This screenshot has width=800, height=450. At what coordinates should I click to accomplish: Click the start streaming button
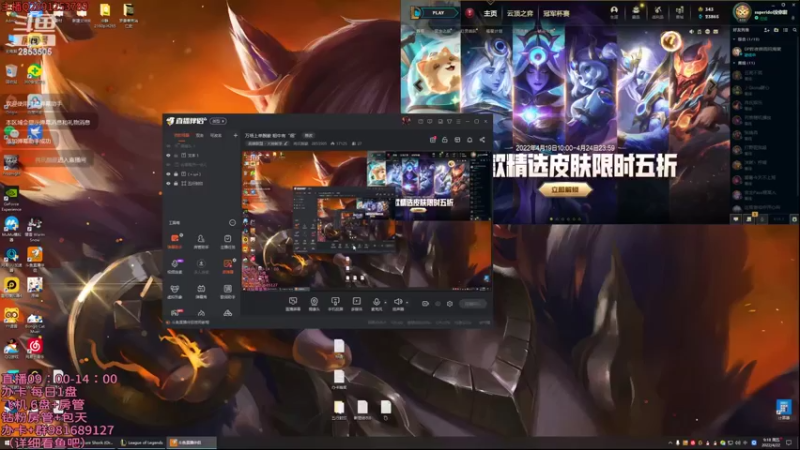pos(472,304)
